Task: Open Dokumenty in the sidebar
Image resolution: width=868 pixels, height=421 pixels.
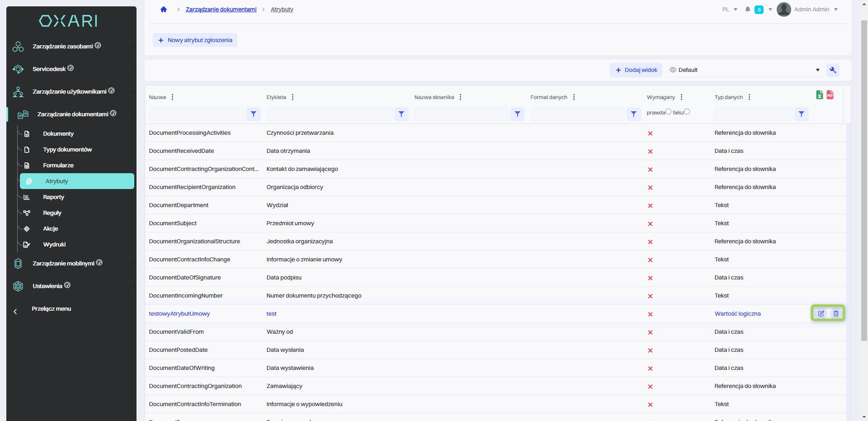Action: tap(58, 134)
